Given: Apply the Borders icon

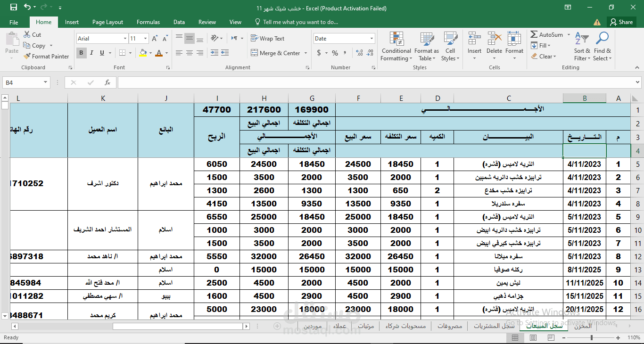Looking at the screenshot, I should (x=122, y=53).
